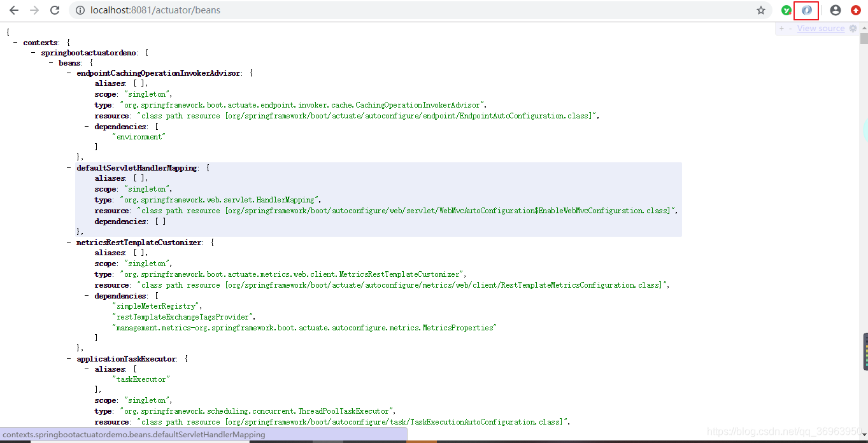Click the management.metrics MetricsProperties dependency
868x443 pixels.
pos(304,327)
